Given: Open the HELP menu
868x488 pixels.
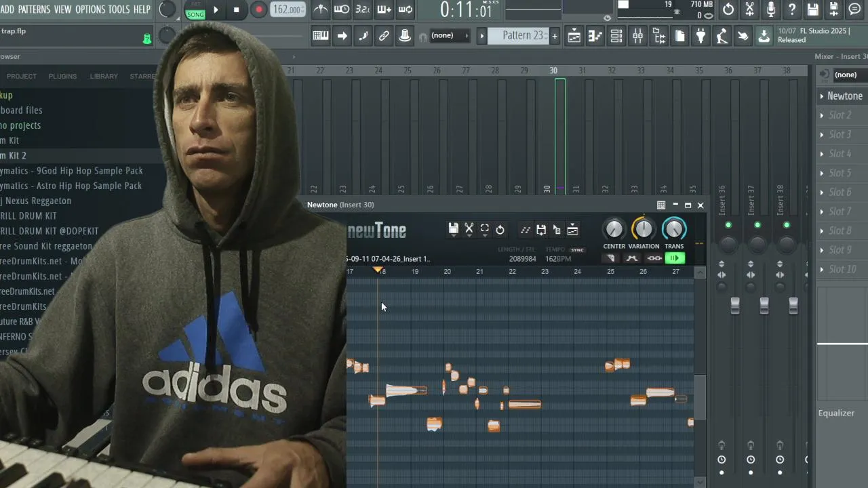Looking at the screenshot, I should (x=142, y=9).
